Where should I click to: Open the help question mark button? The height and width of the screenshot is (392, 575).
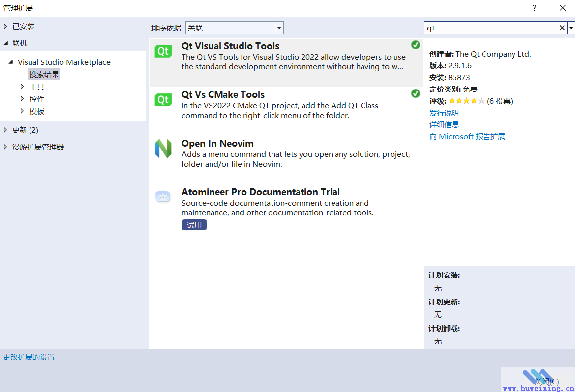[x=535, y=8]
